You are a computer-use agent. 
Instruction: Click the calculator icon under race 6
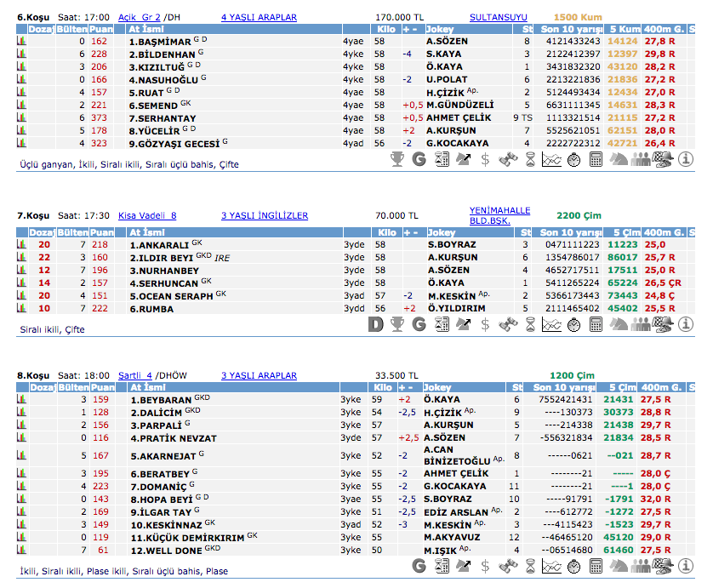tap(596, 158)
